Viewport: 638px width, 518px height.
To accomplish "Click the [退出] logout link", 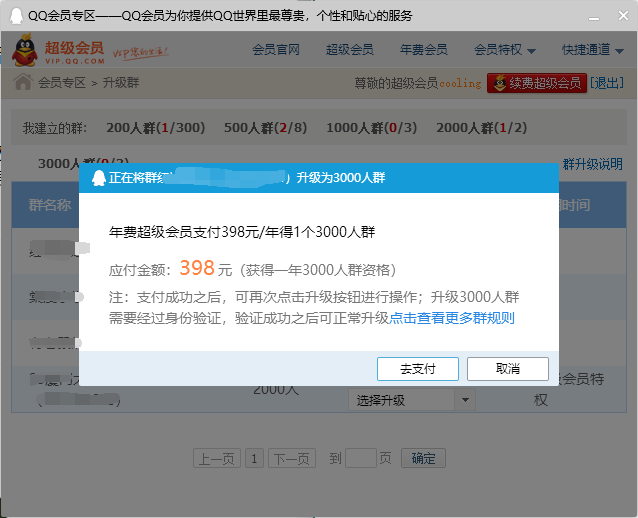I will point(607,83).
